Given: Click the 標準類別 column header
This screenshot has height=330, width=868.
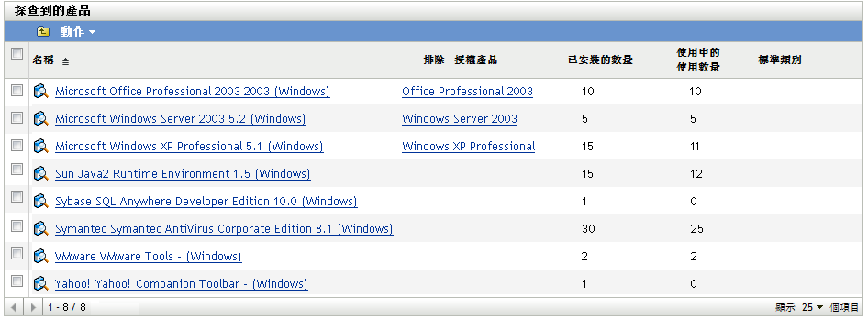Looking at the screenshot, I should pos(780,60).
